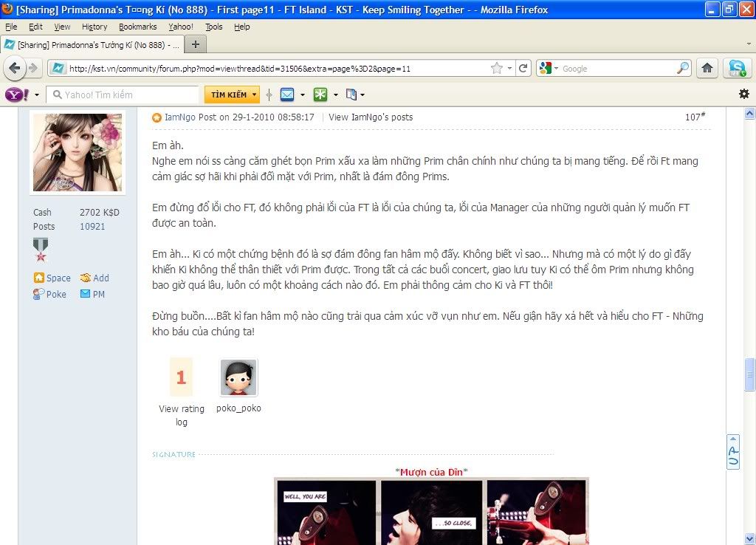Click IamNgo's avatar picture
This screenshot has height=545, width=756.
78,152
